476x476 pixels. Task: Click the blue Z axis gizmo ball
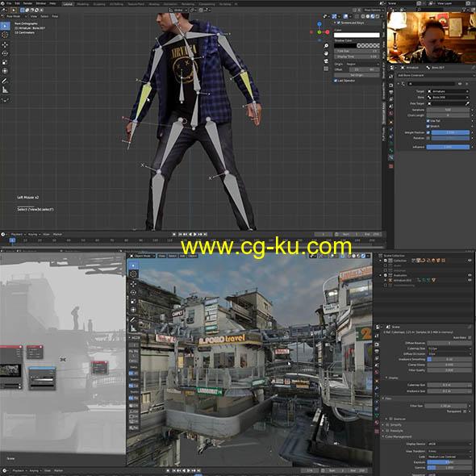[x=319, y=23]
